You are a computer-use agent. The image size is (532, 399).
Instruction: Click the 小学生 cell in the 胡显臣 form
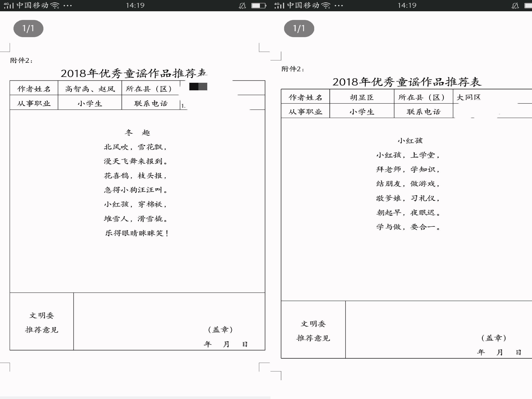(x=362, y=111)
